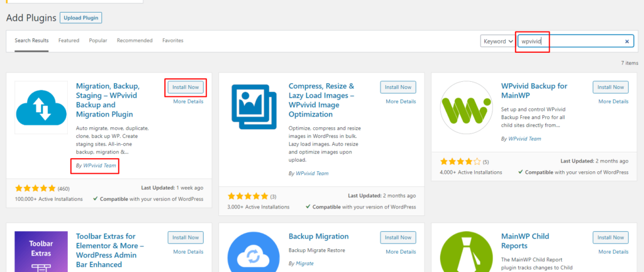This screenshot has width=644, height=272.
Task: Open the Backup Migration title link
Action: [319, 236]
